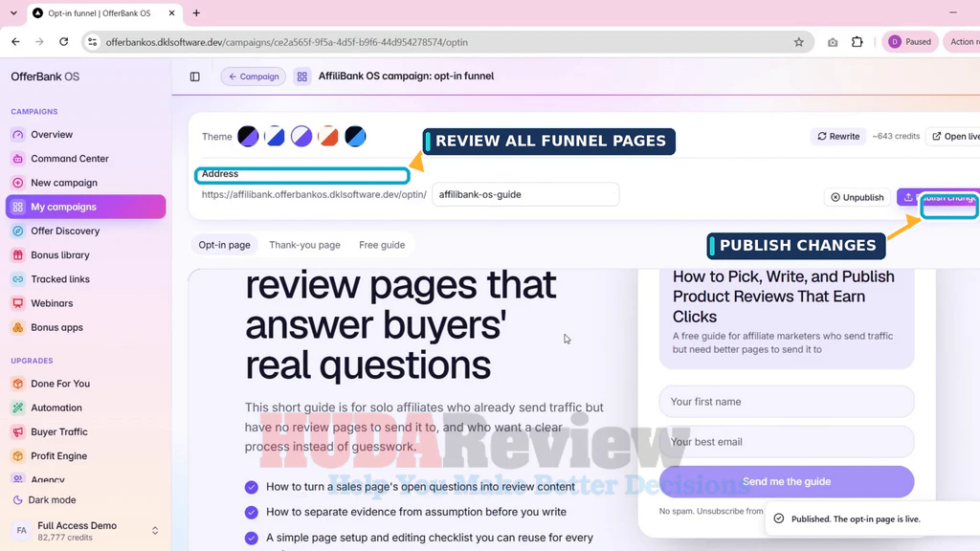Open the Paused profile menu
980x551 pixels.
910,42
